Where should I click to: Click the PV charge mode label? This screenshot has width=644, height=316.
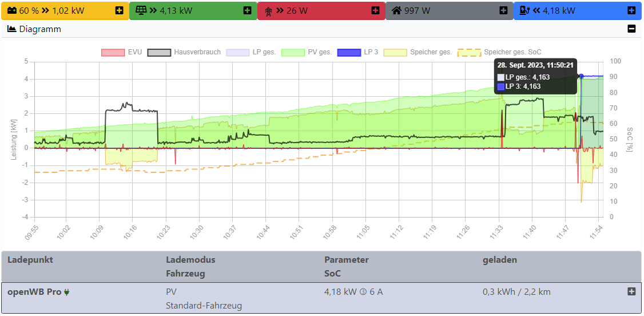pos(172,292)
